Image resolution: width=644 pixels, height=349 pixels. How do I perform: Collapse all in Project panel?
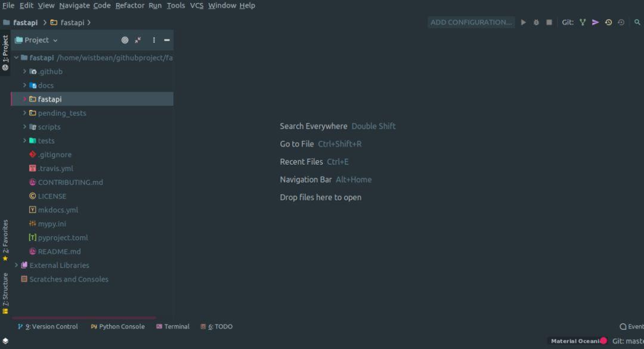(x=138, y=40)
